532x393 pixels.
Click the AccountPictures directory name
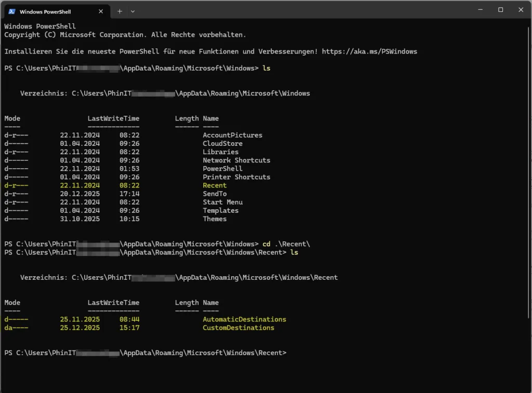[232, 135]
